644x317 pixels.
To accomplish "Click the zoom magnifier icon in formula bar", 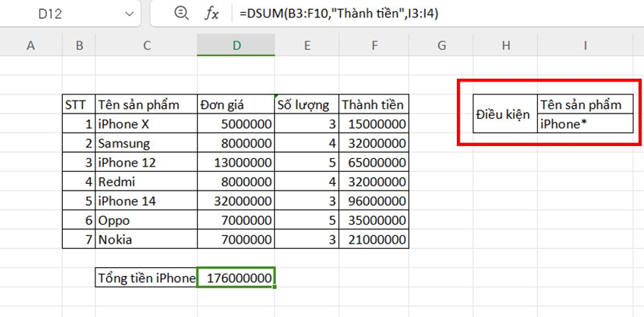I will click(x=181, y=14).
